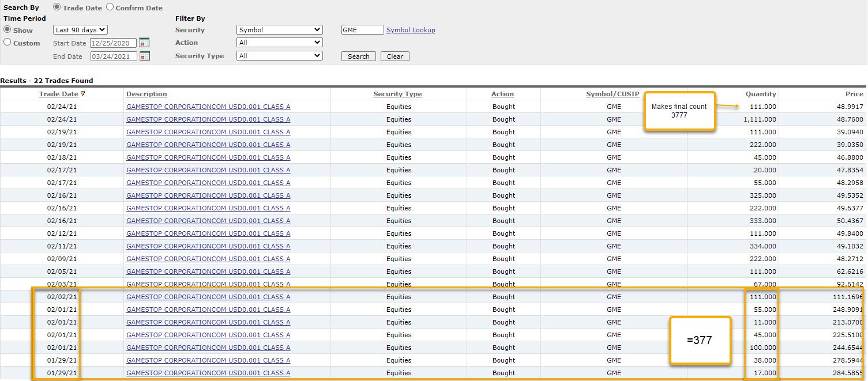Open the GameStop link priced 284.5855
868x381 pixels.
[x=208, y=373]
